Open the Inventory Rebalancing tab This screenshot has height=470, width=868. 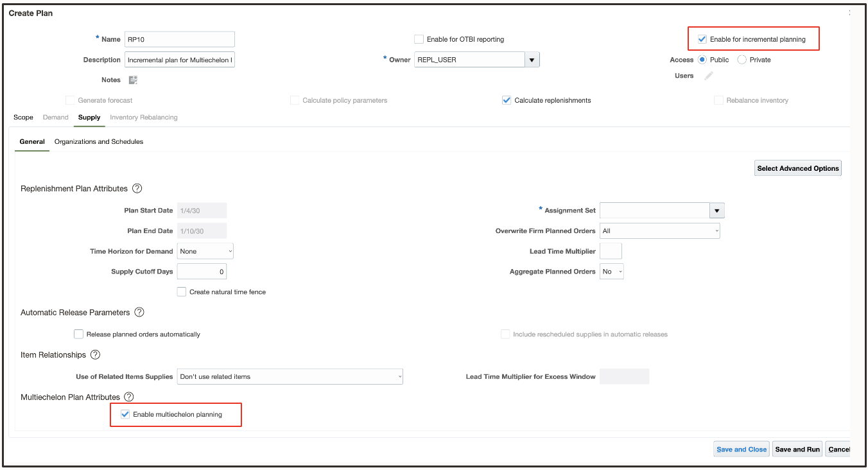[143, 117]
